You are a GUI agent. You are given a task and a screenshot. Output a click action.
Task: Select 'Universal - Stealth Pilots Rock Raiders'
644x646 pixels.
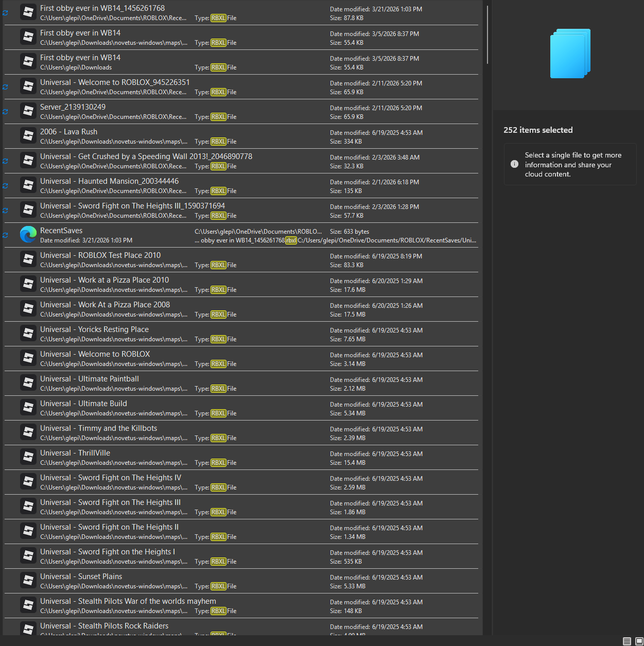[105, 626]
